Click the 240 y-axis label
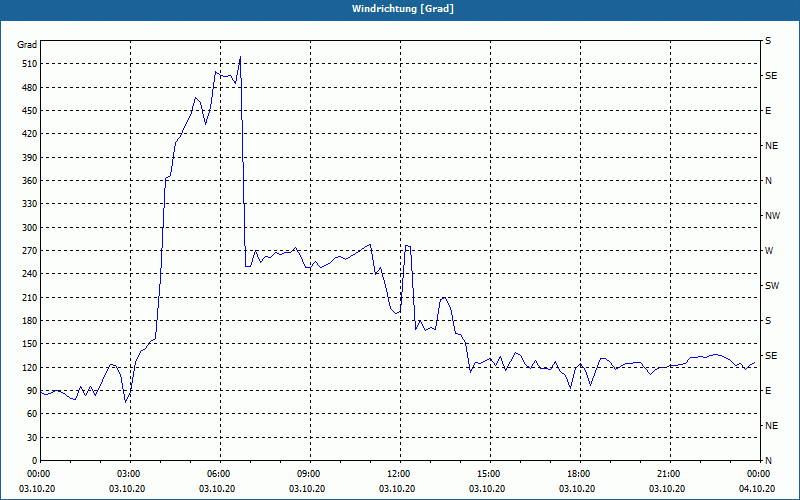The width and height of the screenshot is (800, 500). coord(29,274)
